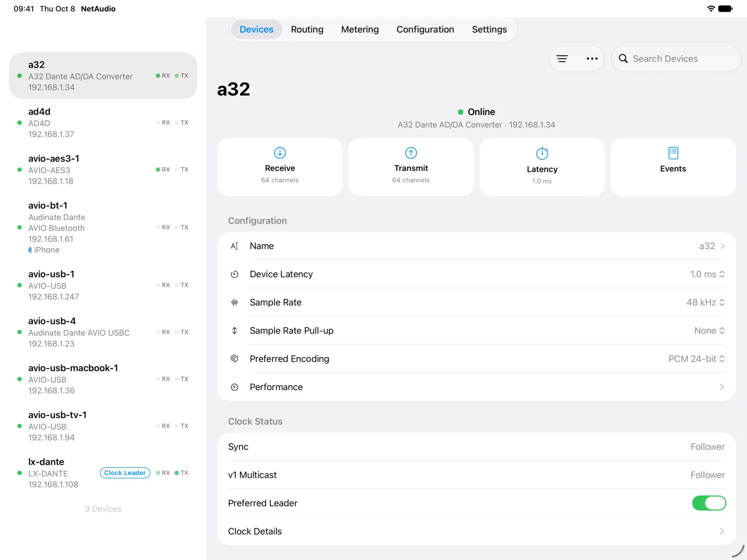Toggle the Preferred Leader switch off
Viewport: 747px width, 560px height.
[709, 503]
